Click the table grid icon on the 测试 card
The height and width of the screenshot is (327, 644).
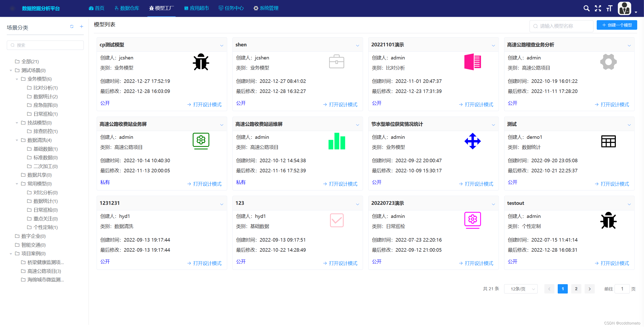pyautogui.click(x=608, y=141)
